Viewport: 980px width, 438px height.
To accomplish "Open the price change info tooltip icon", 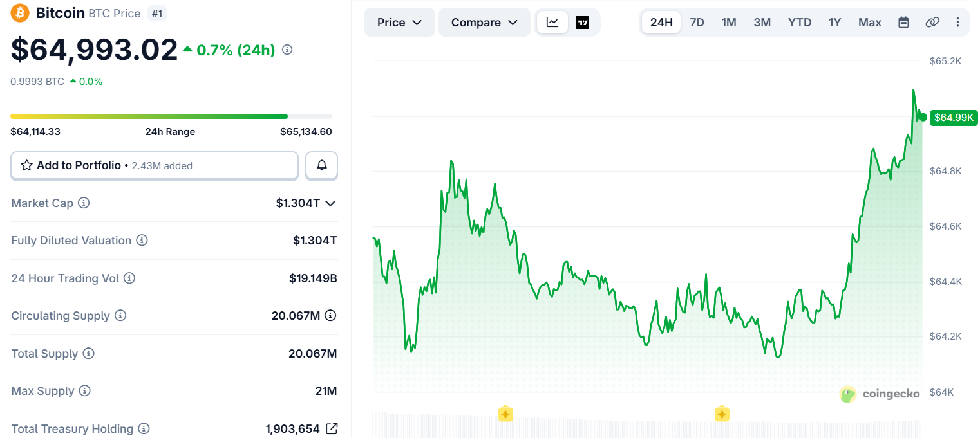I will click(x=287, y=50).
